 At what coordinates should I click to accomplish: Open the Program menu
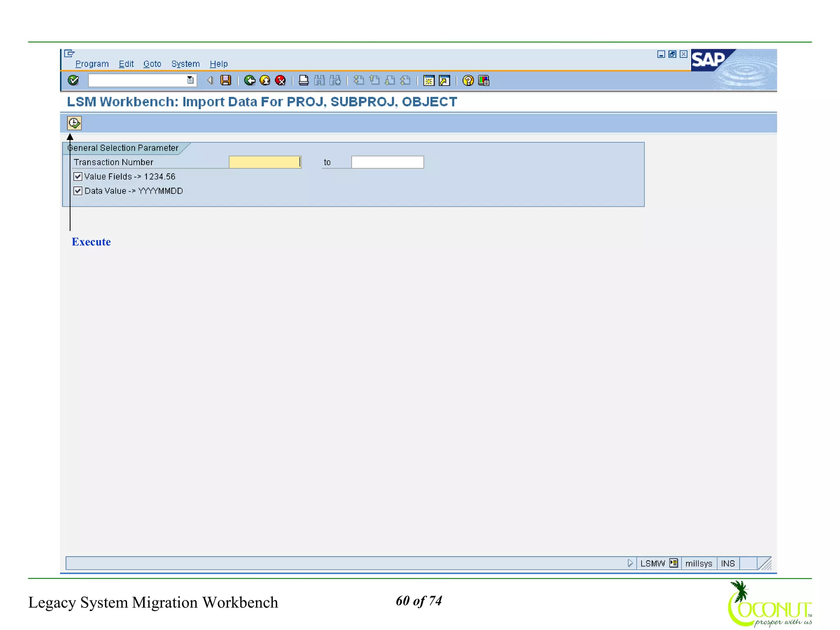point(92,64)
